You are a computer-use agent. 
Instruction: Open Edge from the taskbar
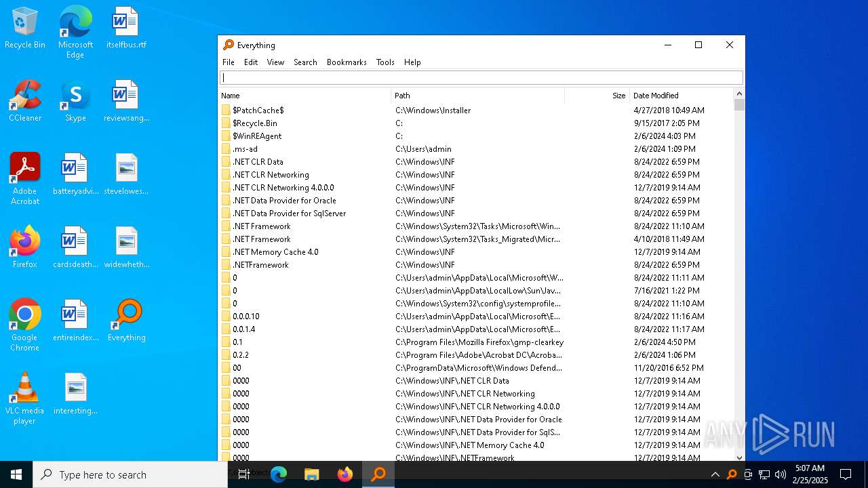[x=279, y=474]
